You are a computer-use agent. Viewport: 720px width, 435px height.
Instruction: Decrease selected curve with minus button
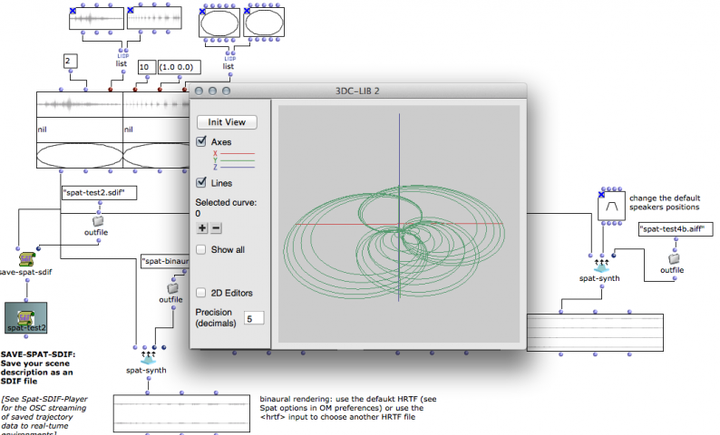tap(216, 228)
